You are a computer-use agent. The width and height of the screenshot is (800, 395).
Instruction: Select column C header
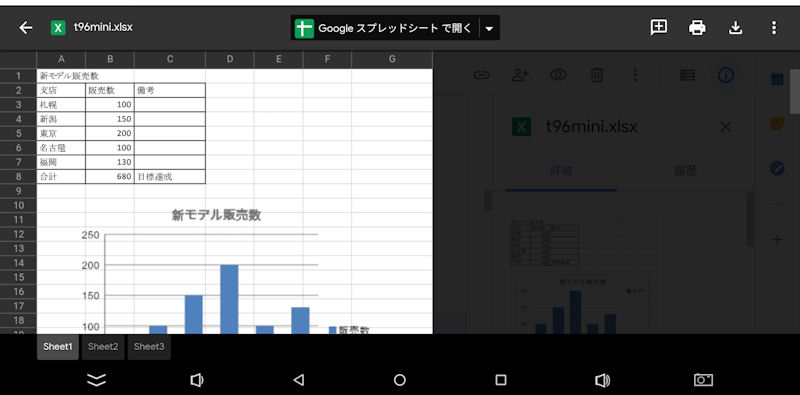170,59
